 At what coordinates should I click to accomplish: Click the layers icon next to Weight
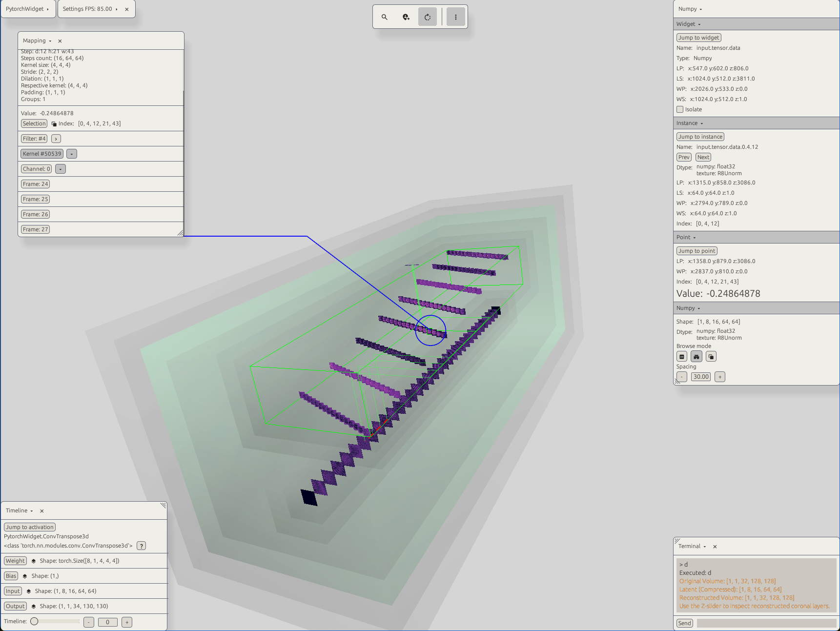pyautogui.click(x=34, y=561)
